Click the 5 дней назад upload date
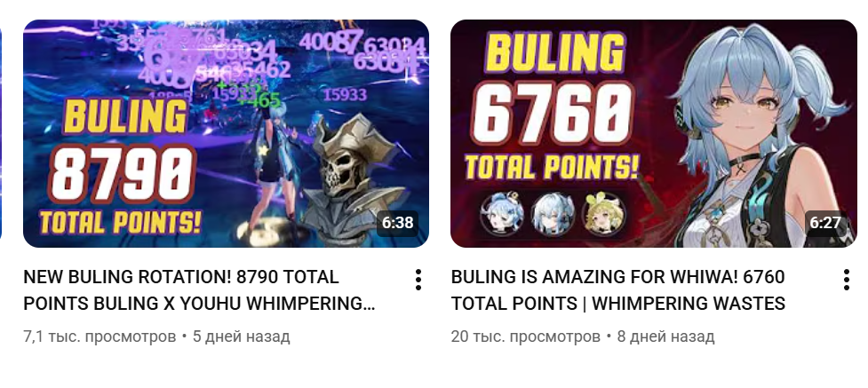This screenshot has height=388, width=868. pos(242,337)
